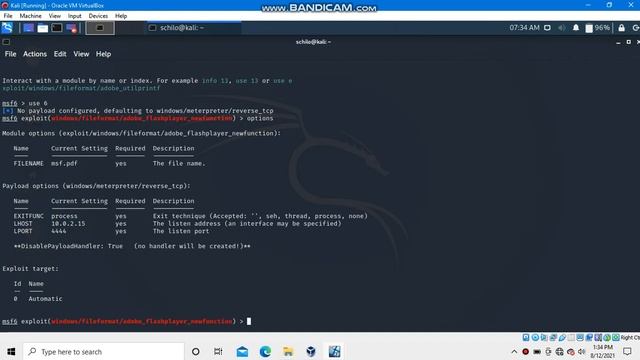This screenshot has width=640, height=360.
Task: Toggle the Kali panel volume icon
Action: click(562, 28)
